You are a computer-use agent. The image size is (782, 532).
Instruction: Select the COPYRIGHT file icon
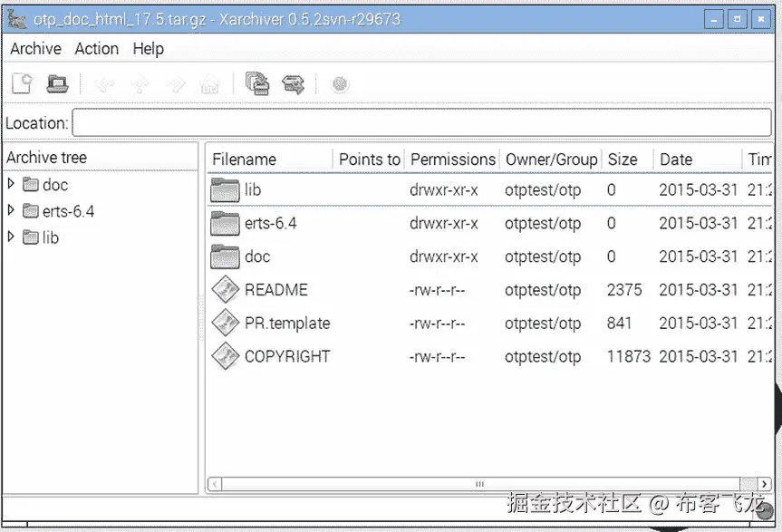click(x=223, y=356)
